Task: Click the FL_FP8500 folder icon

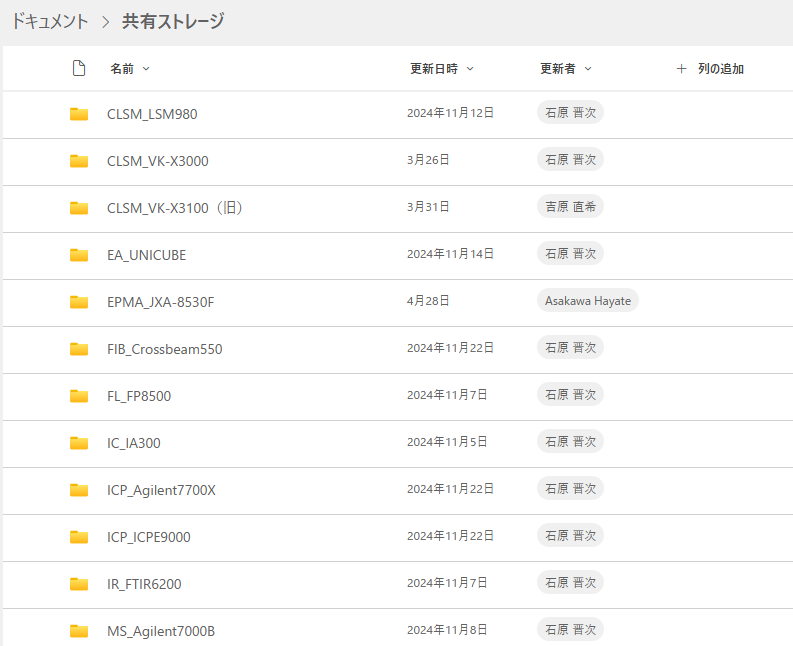Action: (79, 396)
